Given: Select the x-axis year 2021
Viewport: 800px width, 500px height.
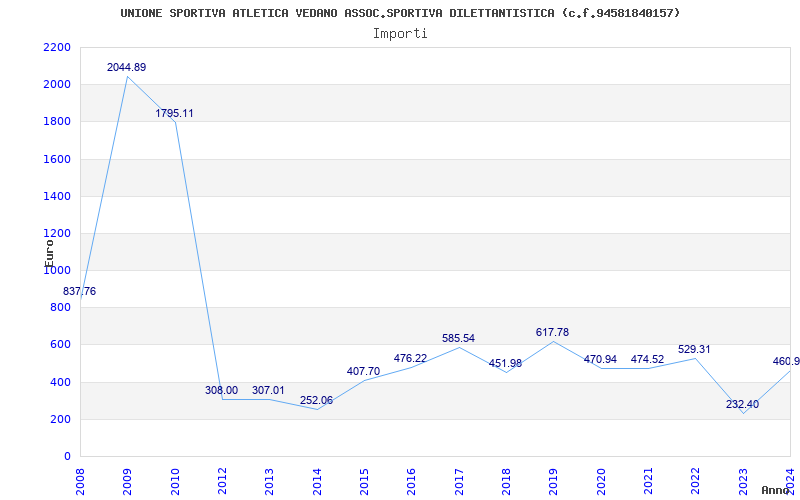Looking at the screenshot, I should point(648,482).
